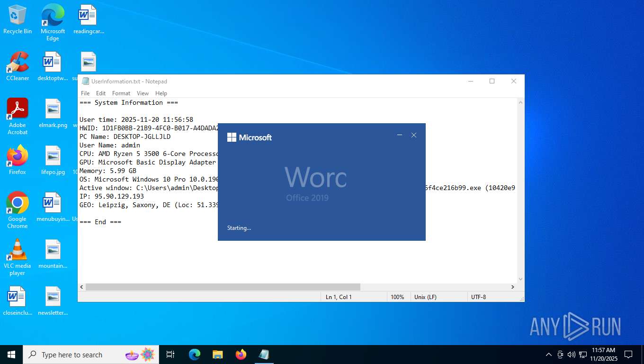Open Edge from the taskbar
Screen dimensions: 644x364
(195, 355)
